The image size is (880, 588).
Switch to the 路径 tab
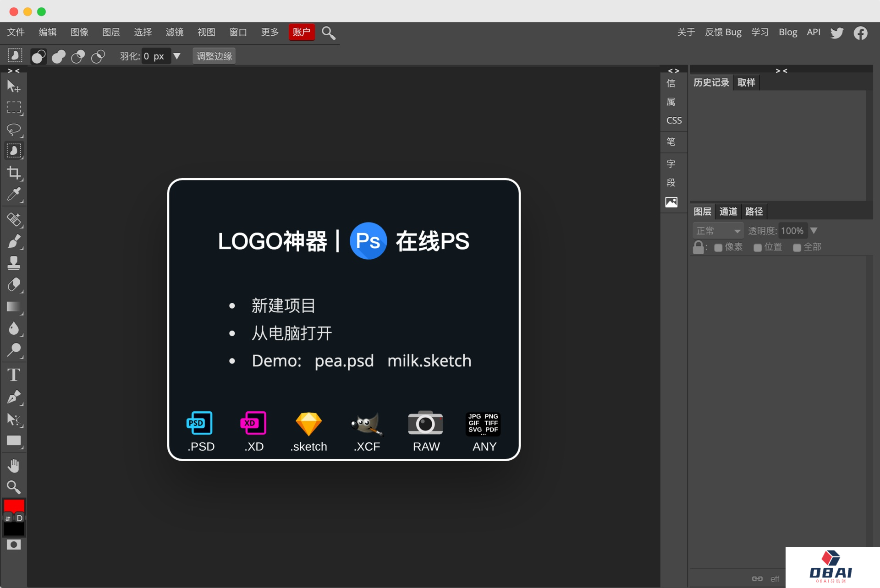754,212
